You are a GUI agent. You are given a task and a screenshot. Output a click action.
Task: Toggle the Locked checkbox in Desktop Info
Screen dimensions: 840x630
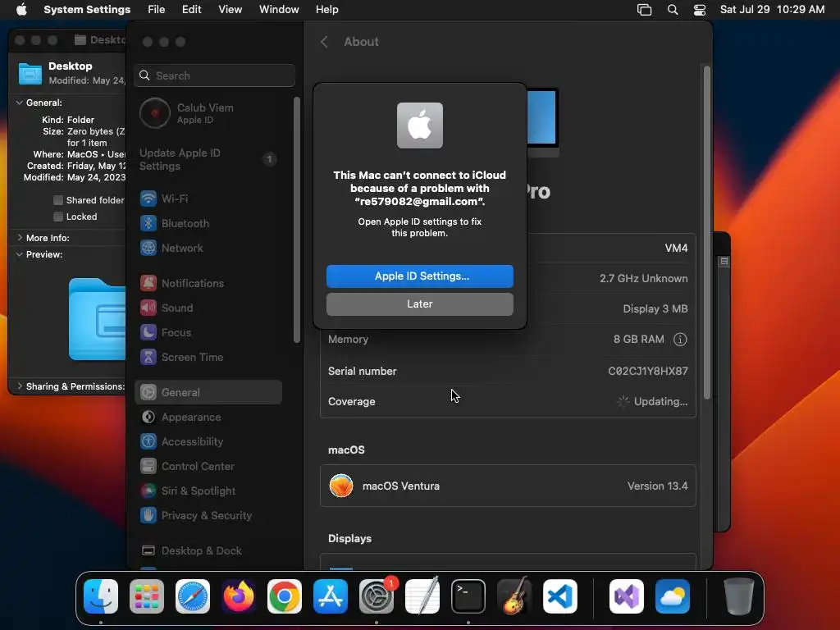tap(58, 217)
